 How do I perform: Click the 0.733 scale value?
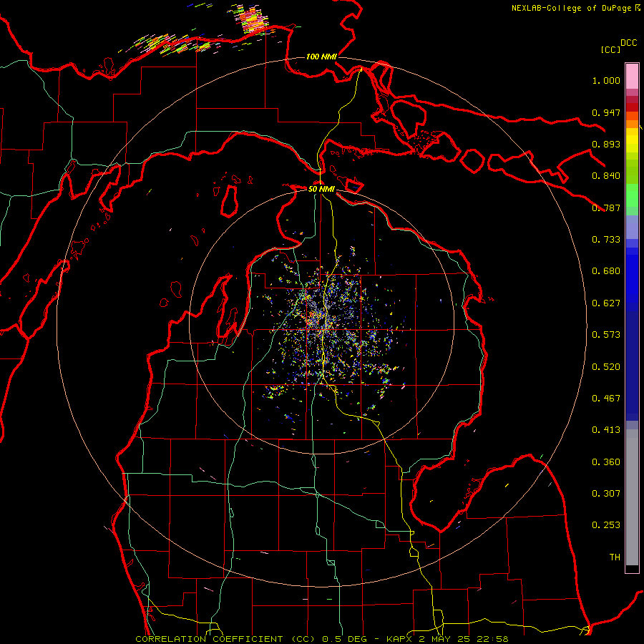(x=606, y=240)
